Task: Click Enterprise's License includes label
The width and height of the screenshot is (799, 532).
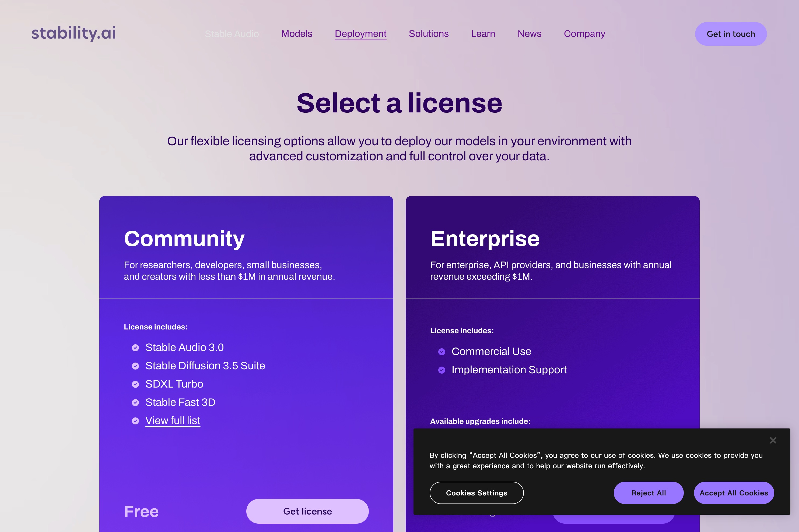Action: 462,331
